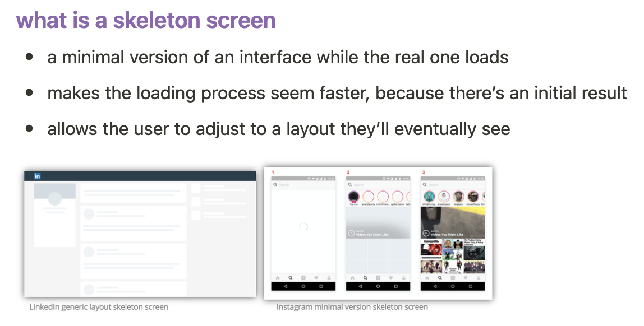Viewport: 644px width, 326px height.
Task: Open the Top Live story on screen 2
Action: click(353, 197)
